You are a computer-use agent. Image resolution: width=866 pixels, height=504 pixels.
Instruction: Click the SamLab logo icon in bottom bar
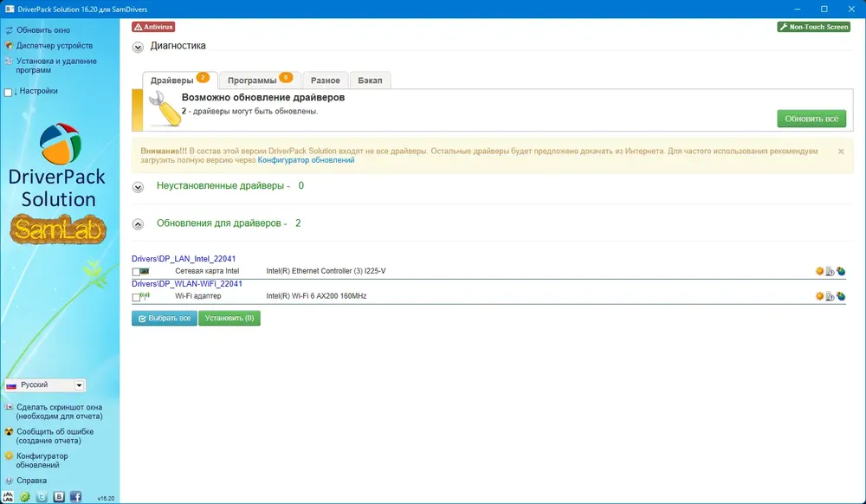(x=8, y=496)
